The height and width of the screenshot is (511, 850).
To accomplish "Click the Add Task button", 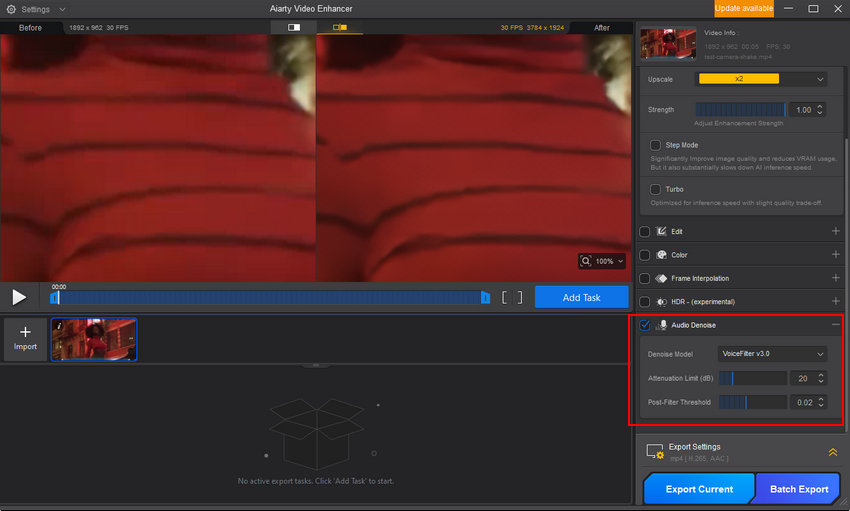I will click(x=582, y=297).
